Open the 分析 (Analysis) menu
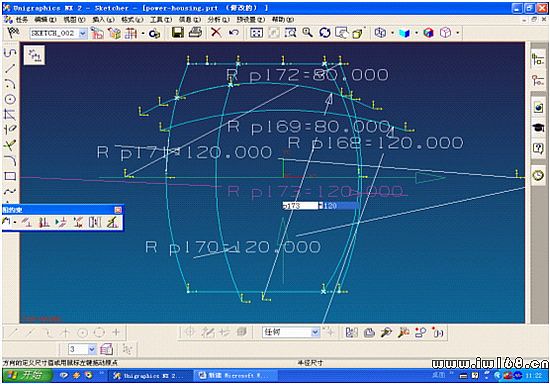This screenshot has width=550, height=384. tap(218, 20)
